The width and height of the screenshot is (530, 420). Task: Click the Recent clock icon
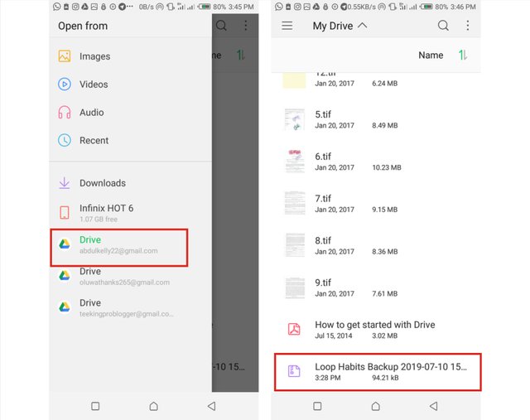[x=65, y=140]
